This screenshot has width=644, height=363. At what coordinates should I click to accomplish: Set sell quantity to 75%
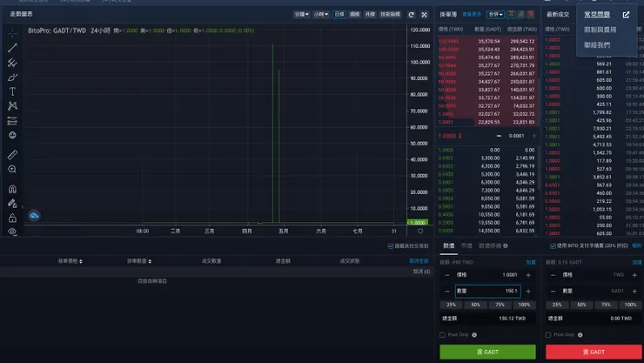606,305
